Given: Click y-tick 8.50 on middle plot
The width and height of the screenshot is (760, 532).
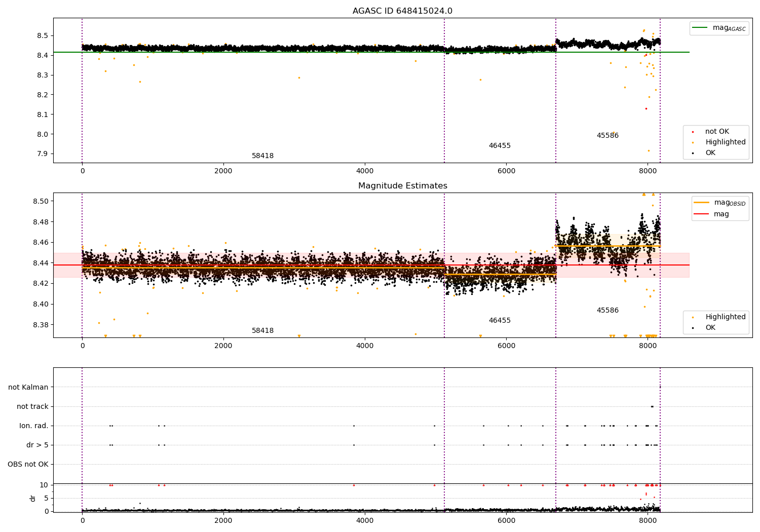Looking at the screenshot, I should tap(41, 202).
